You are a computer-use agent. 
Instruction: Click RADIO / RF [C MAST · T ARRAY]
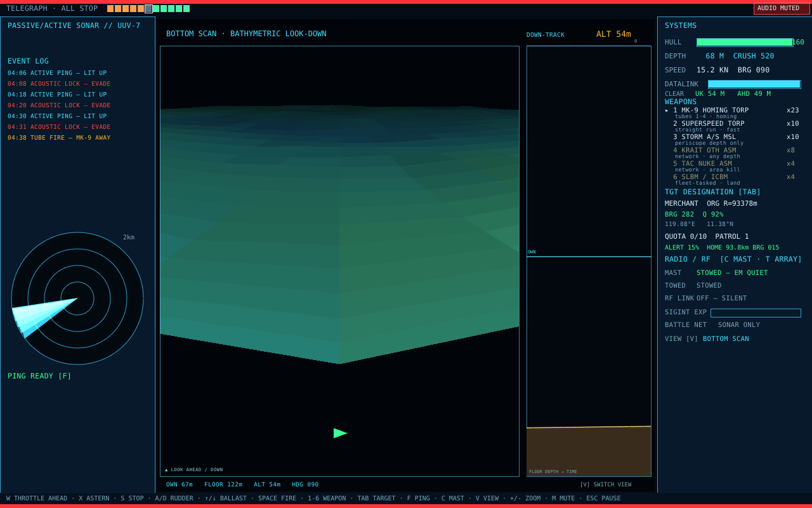(x=733, y=259)
